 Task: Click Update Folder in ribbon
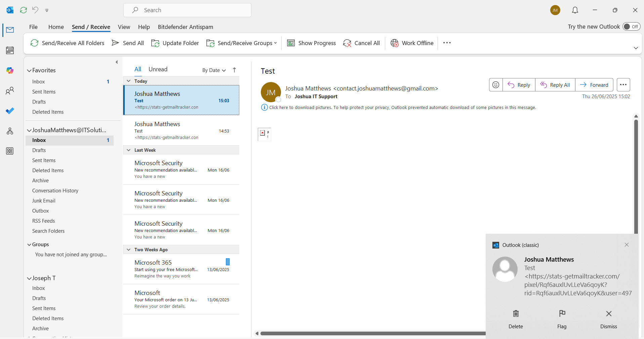point(175,43)
